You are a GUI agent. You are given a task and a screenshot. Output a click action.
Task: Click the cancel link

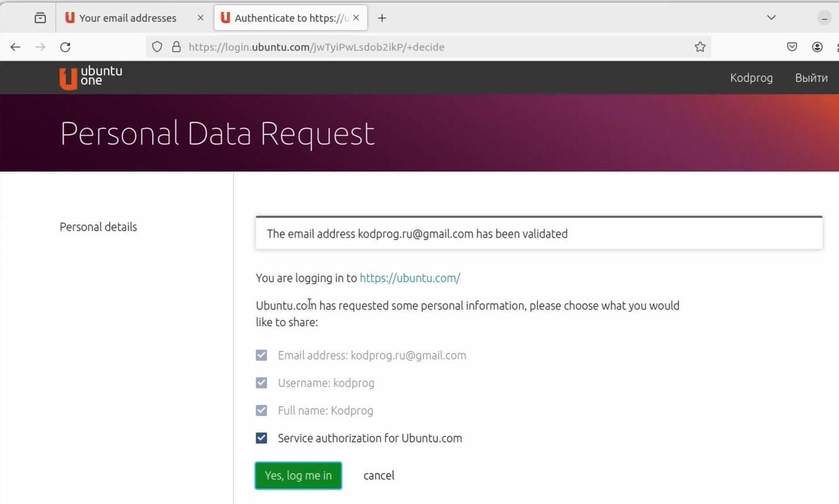pos(379,475)
